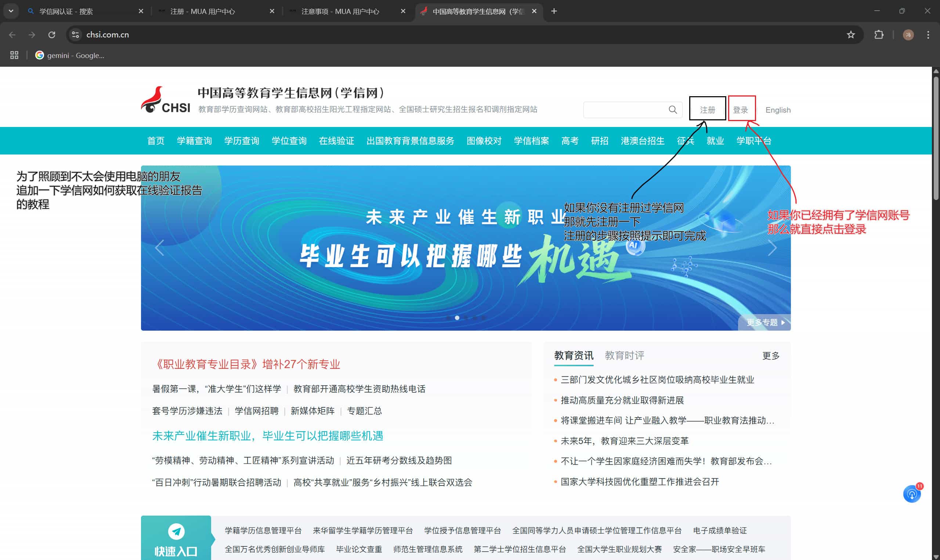Click the 登录 login link
The height and width of the screenshot is (560, 940).
click(x=740, y=110)
